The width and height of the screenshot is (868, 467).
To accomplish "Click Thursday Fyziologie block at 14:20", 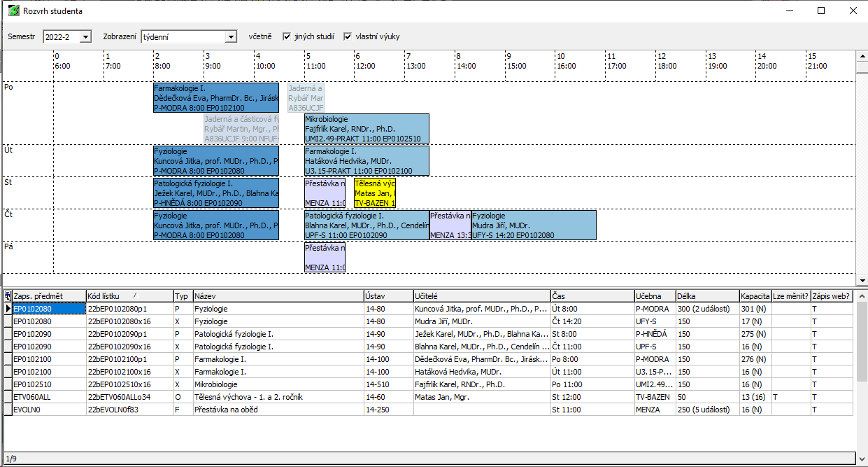I will point(533,225).
